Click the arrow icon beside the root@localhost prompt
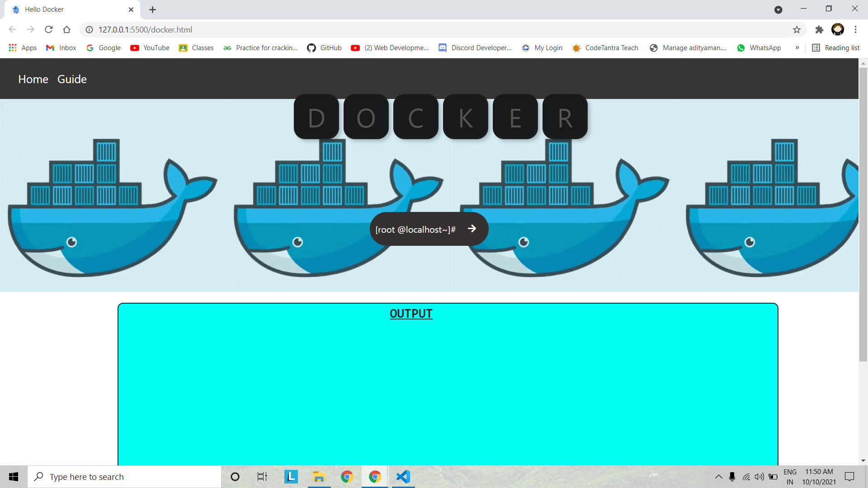 coord(472,229)
